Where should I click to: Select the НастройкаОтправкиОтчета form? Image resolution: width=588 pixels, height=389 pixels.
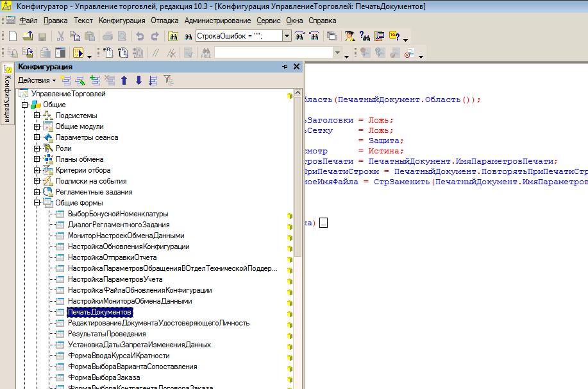112,257
